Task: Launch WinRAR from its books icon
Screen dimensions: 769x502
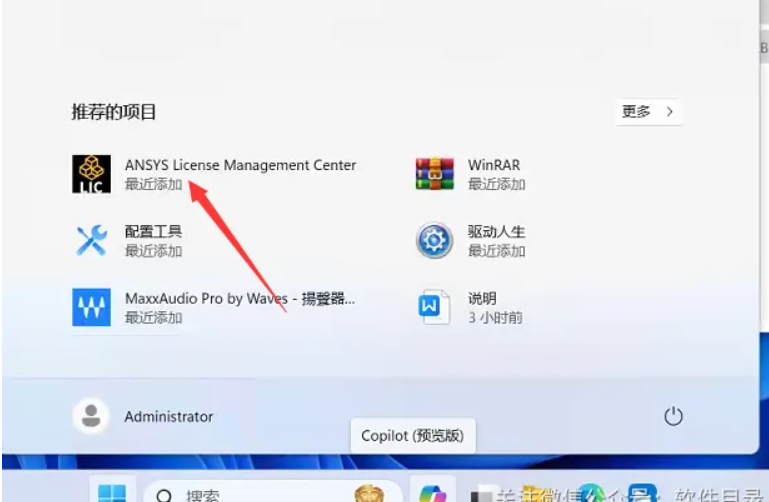Action: tap(434, 173)
